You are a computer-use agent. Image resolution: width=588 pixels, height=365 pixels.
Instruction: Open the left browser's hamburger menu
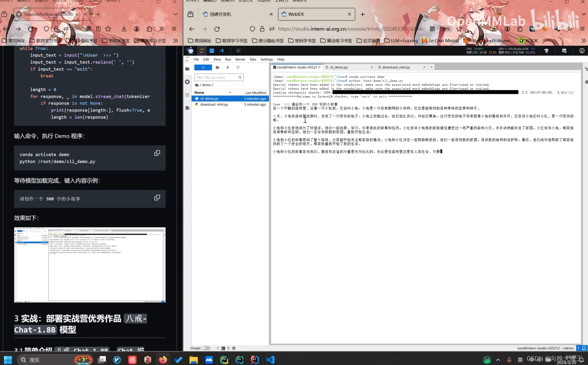(x=174, y=29)
